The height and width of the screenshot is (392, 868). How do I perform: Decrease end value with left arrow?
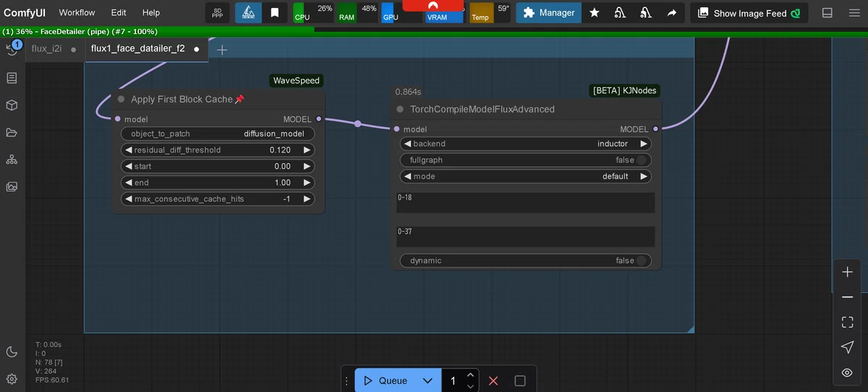(128, 183)
